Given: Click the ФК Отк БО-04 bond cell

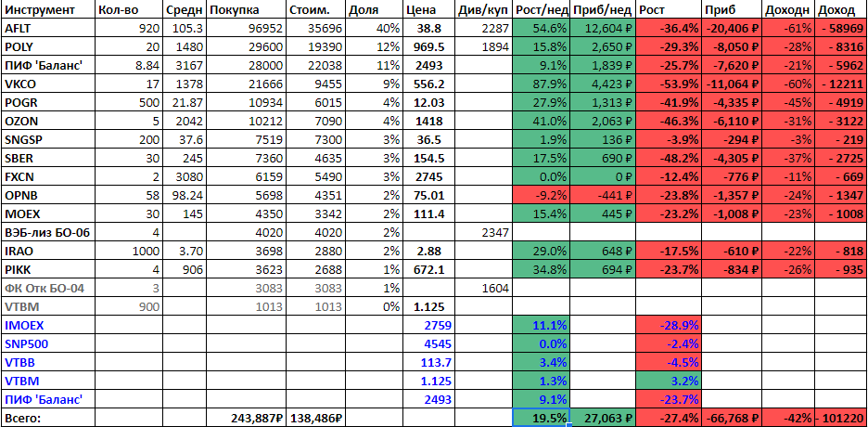Looking at the screenshot, I should click(x=47, y=288).
